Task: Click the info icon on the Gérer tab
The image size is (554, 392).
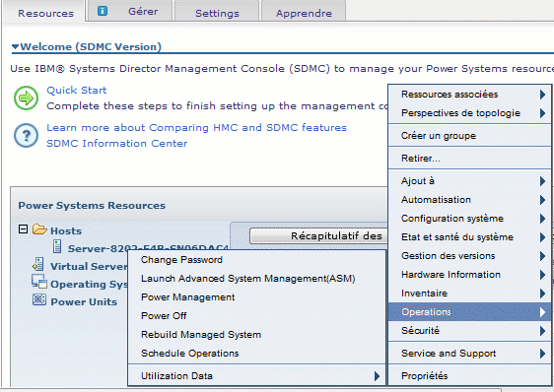Action: coord(103,11)
